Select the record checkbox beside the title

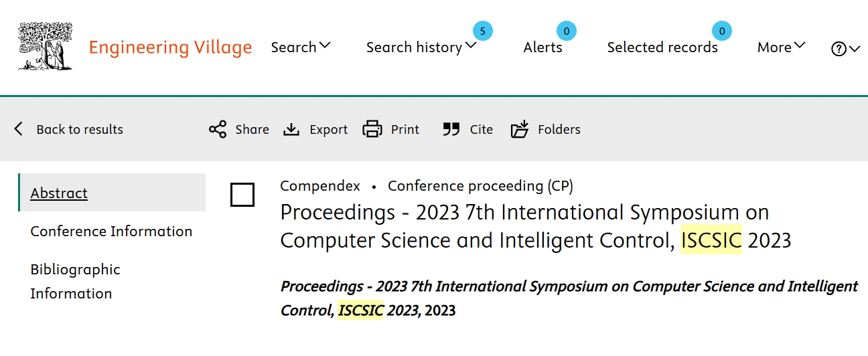pos(242,195)
